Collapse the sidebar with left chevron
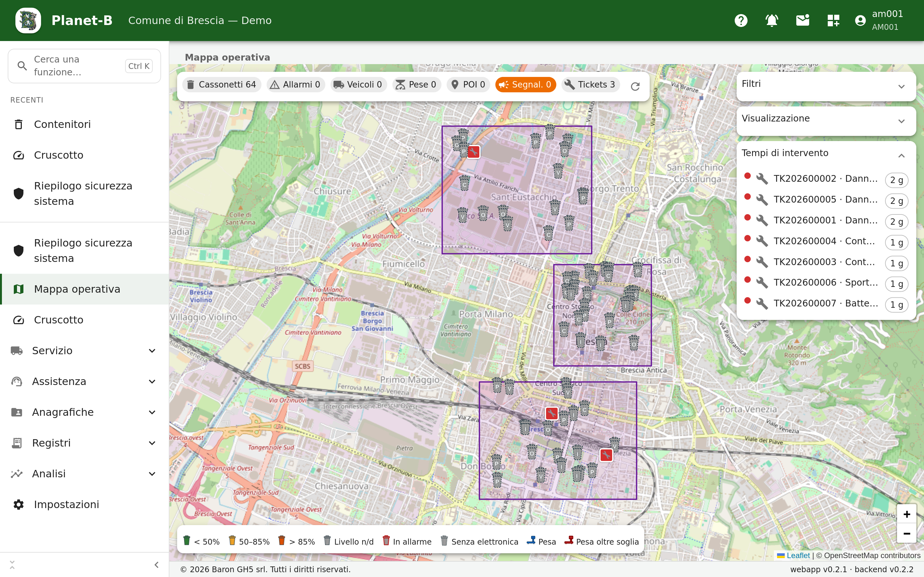The width and height of the screenshot is (924, 577). coord(156,565)
